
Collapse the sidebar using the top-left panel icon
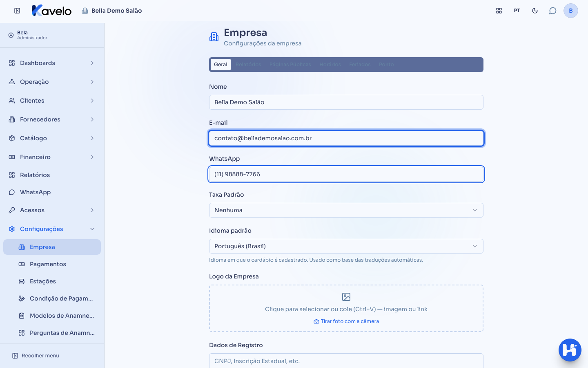[x=17, y=11]
